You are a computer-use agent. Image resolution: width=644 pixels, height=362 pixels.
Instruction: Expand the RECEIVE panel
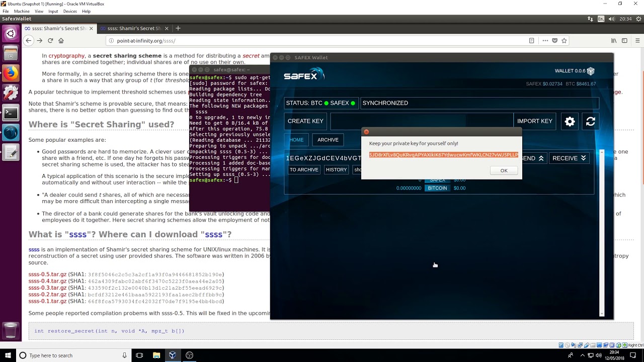coord(569,158)
